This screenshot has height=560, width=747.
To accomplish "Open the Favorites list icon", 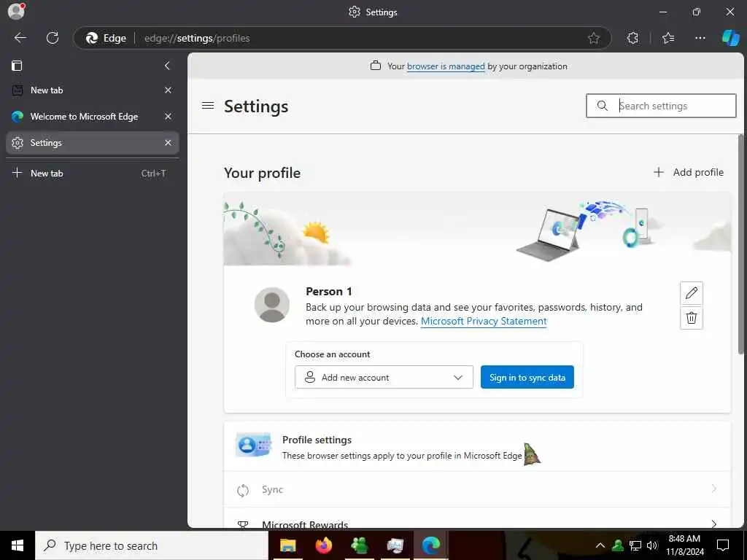I will 668,38.
